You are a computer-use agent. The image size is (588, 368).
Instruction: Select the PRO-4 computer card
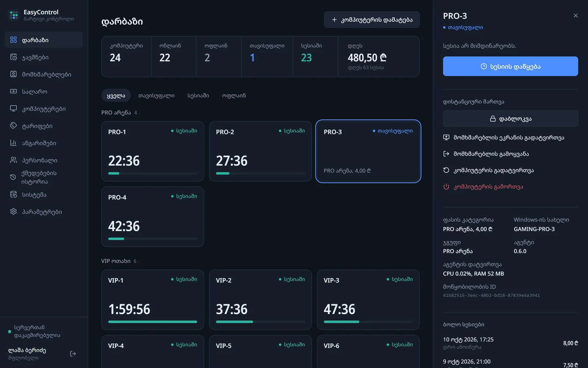click(153, 217)
